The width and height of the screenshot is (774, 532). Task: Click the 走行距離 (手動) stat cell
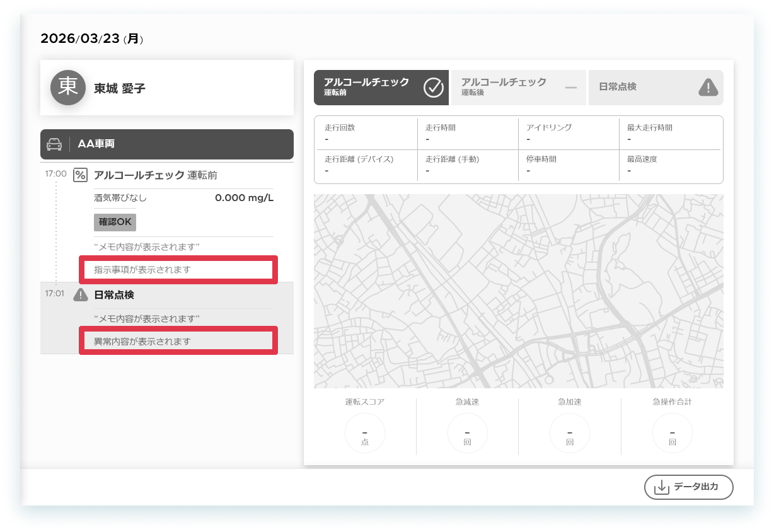click(468, 166)
